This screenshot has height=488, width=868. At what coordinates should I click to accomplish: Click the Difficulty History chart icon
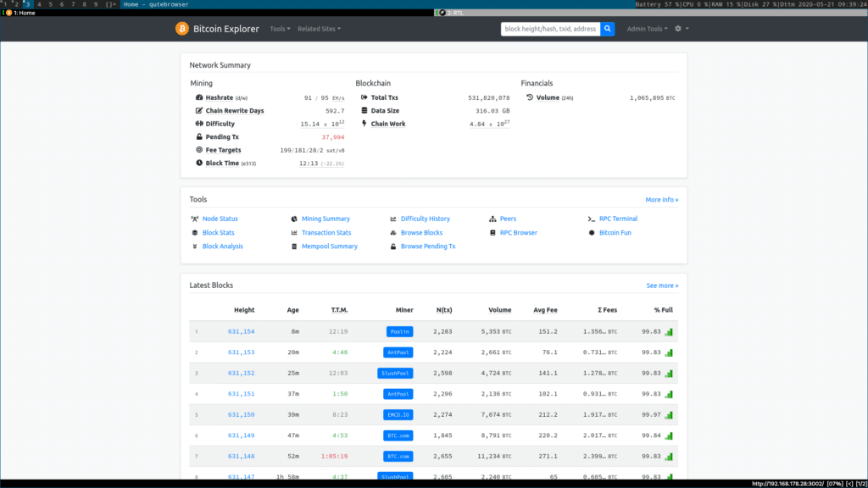pos(393,219)
